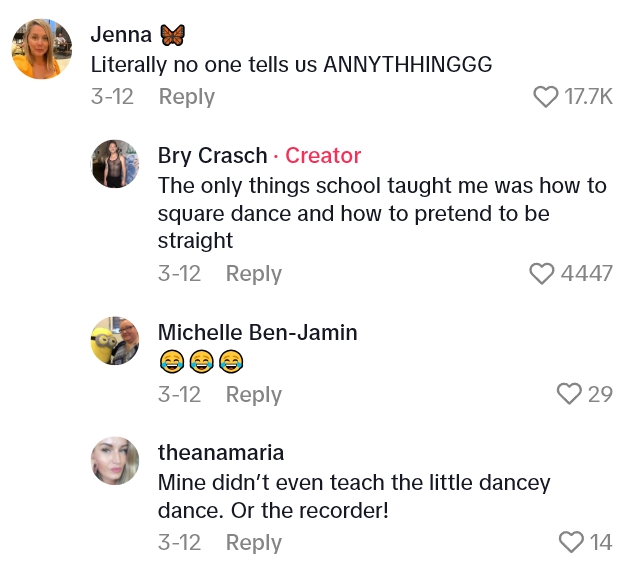The height and width of the screenshot is (569, 620).
Task: Reply to Jenna's comment
Action: [187, 97]
